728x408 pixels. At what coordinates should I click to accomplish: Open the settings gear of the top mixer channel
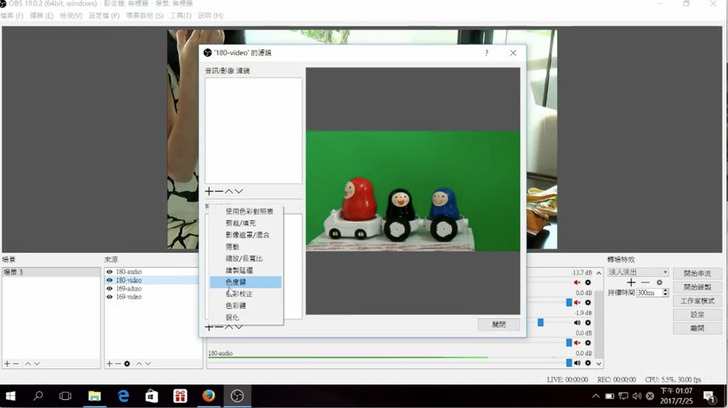(x=588, y=283)
